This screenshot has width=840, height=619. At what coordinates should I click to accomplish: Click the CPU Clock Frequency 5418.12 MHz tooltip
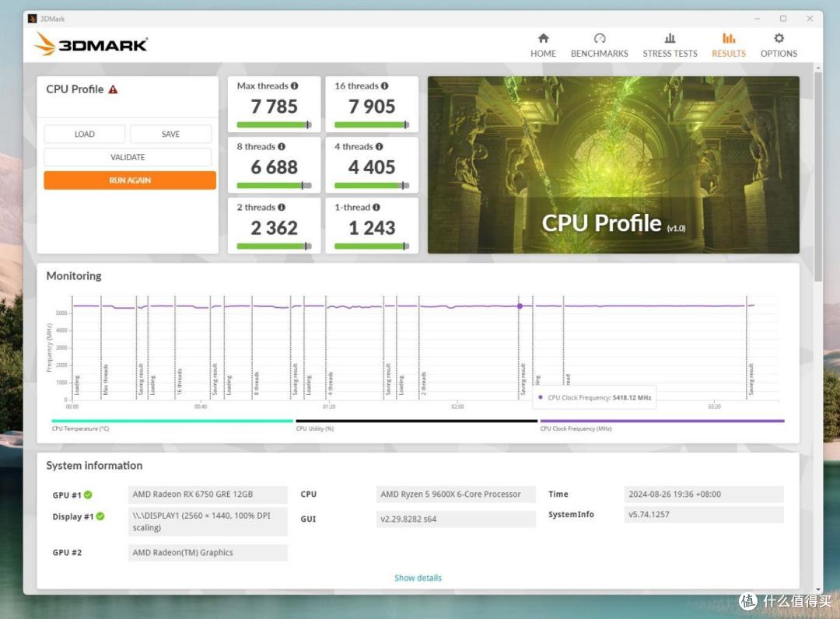(x=595, y=397)
